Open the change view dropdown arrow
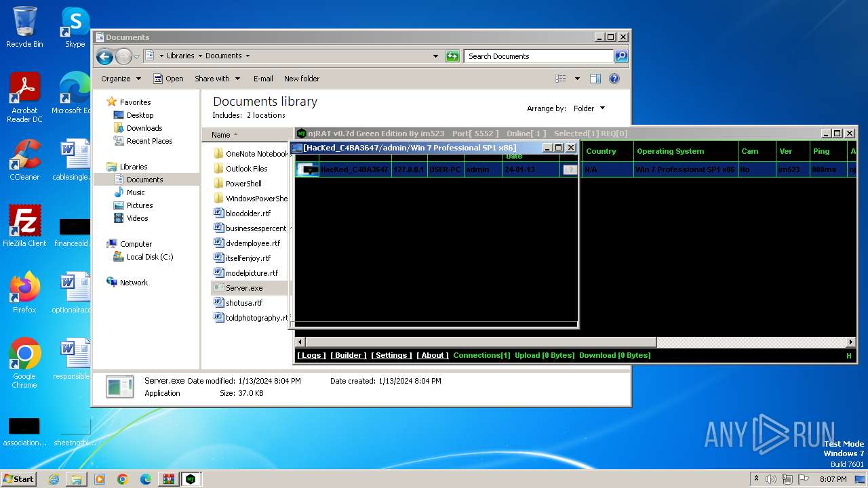868x488 pixels. click(577, 79)
